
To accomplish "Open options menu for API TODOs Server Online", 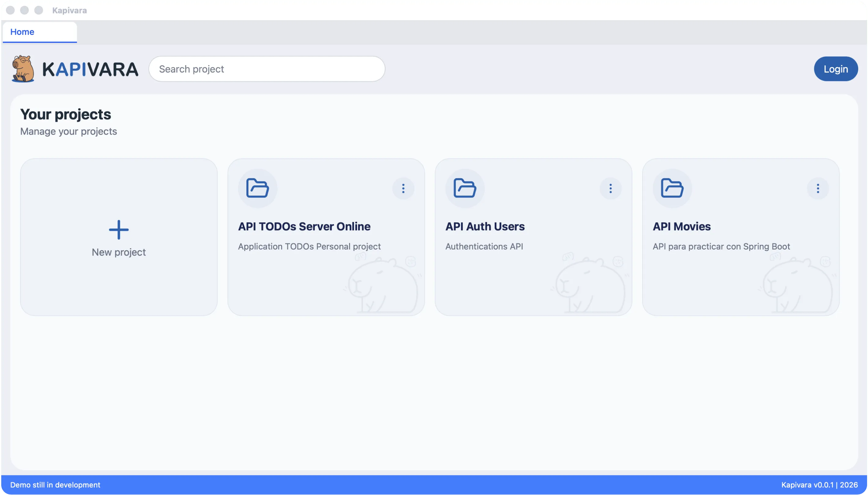I will coord(403,188).
